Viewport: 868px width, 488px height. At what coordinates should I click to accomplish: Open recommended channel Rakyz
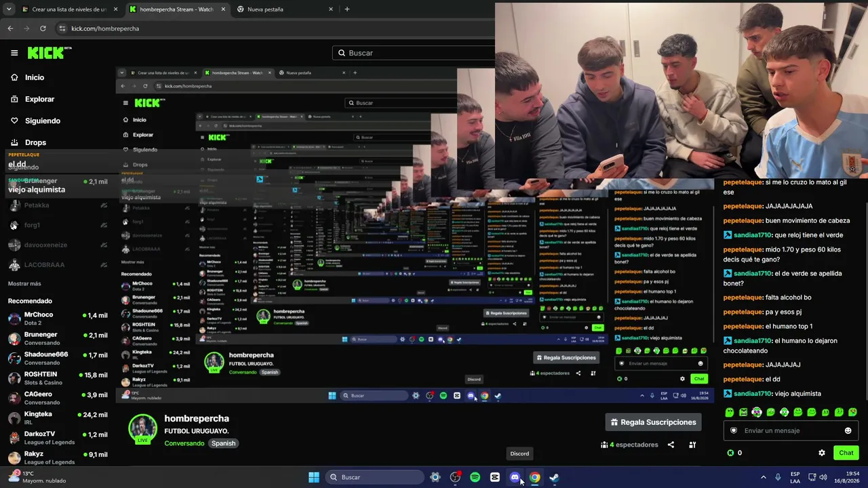coord(58,457)
